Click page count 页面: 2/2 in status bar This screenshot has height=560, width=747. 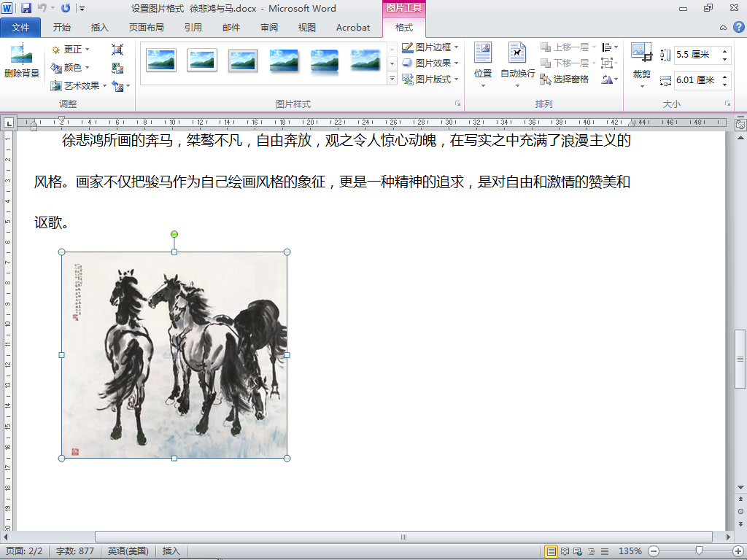(x=24, y=551)
